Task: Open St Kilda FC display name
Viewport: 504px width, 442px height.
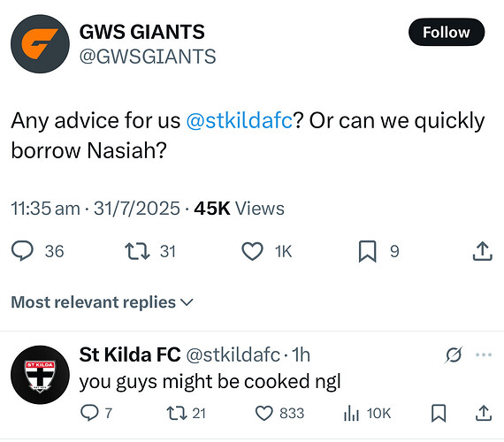Action: (x=130, y=354)
